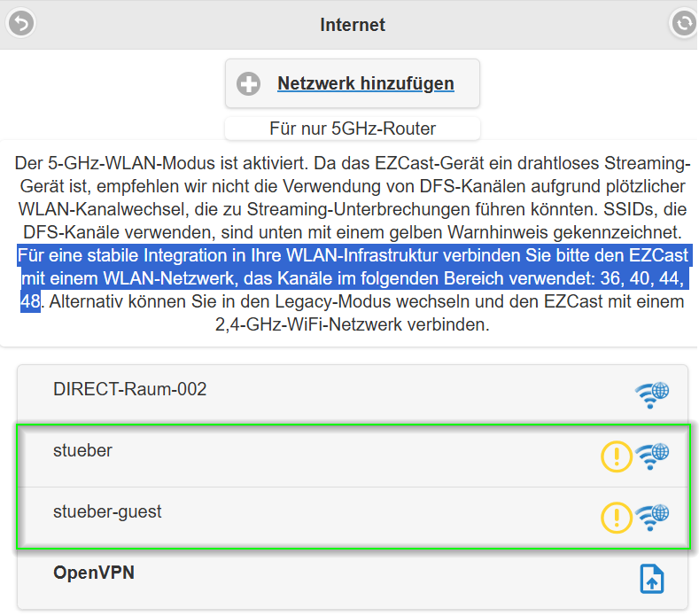Click the OpenVPN file upload icon
699x616 pixels.
(652, 579)
